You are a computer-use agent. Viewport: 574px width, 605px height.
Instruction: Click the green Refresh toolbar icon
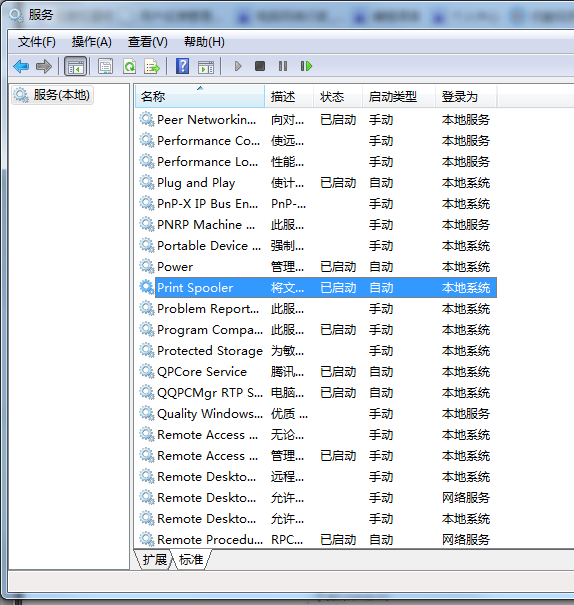tap(129, 66)
